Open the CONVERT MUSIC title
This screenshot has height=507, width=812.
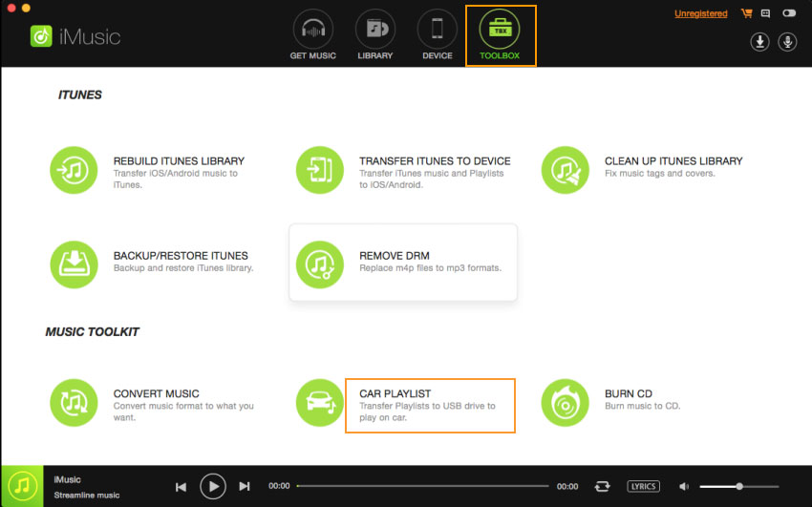tap(157, 393)
